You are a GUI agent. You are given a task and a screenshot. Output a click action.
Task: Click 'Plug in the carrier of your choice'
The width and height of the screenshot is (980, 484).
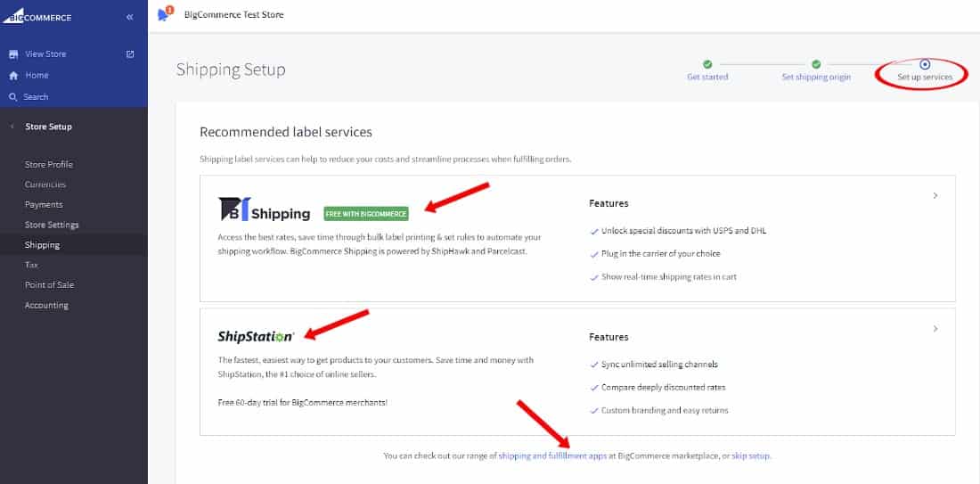(x=661, y=254)
